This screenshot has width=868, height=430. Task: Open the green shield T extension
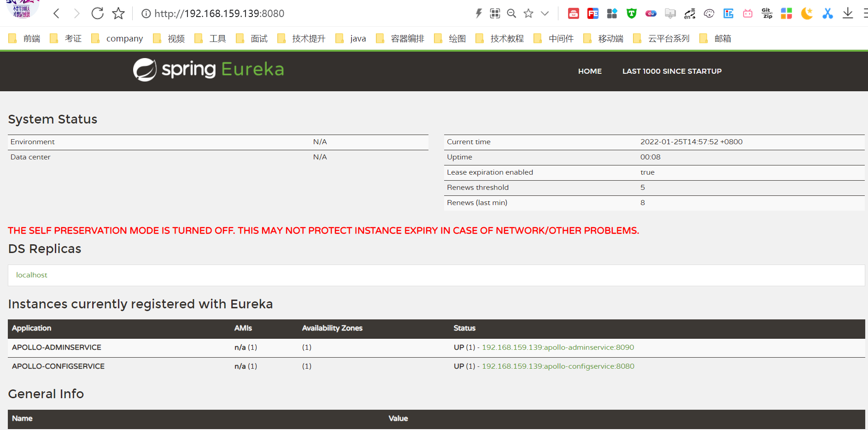coord(632,13)
